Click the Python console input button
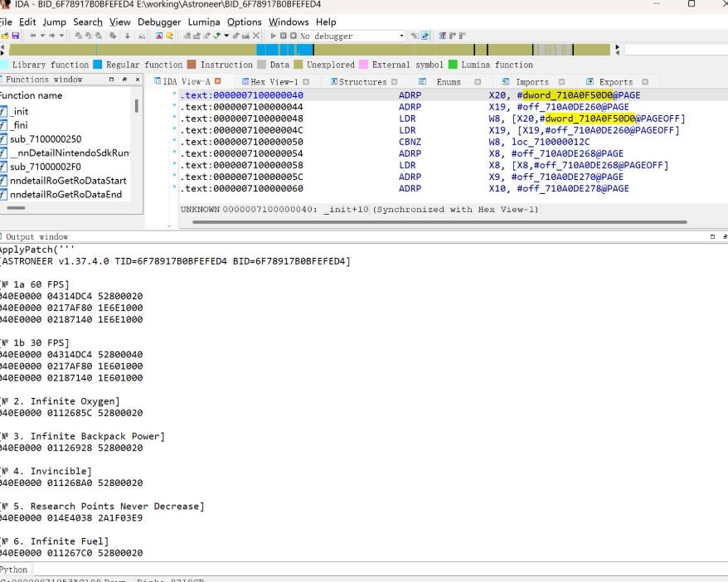 (13, 570)
